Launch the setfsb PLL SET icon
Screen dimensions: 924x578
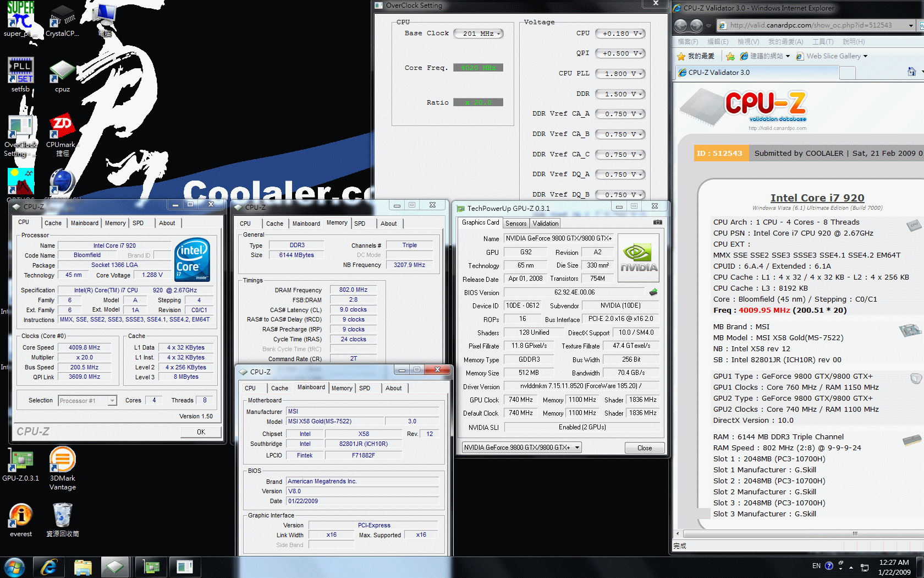tap(20, 74)
